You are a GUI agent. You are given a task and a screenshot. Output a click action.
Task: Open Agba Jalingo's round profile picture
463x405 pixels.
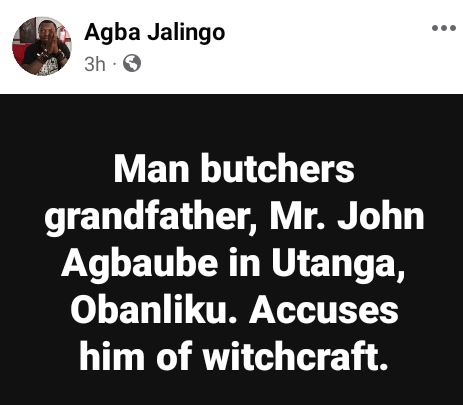coord(42,46)
